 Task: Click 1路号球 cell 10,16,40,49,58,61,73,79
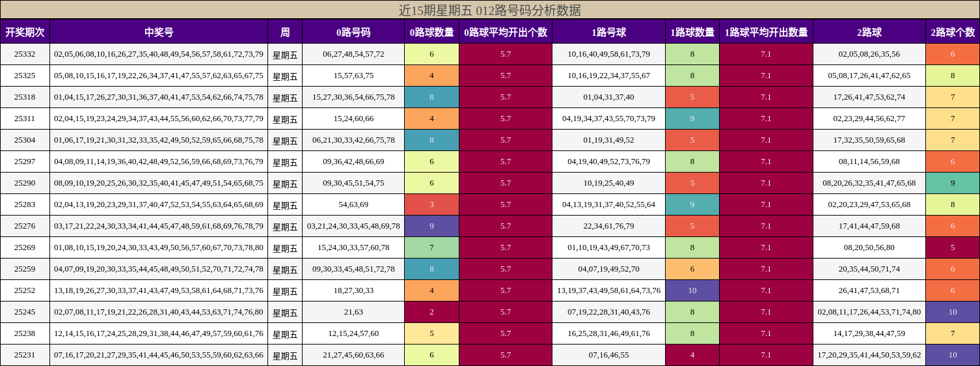click(x=608, y=54)
